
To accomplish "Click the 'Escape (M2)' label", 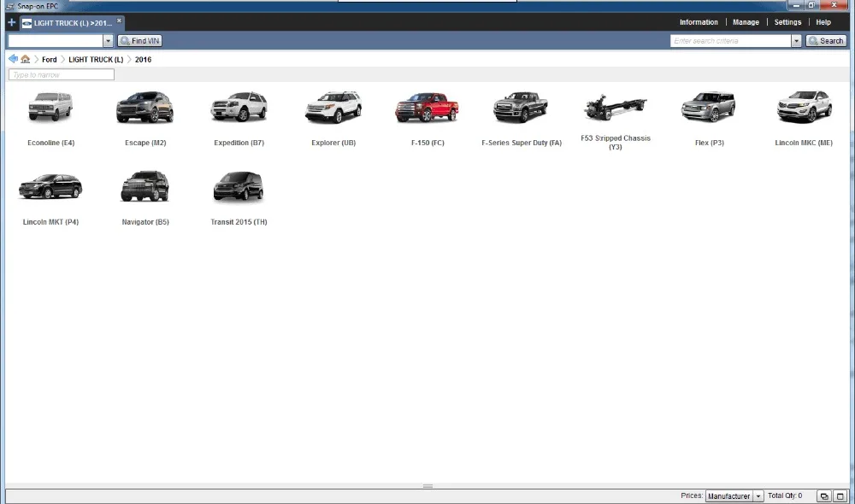I will point(145,143).
